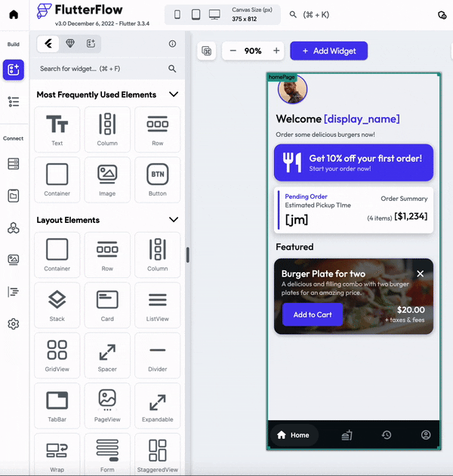Pick the Text widget
453x476 pixels.
pos(57,130)
